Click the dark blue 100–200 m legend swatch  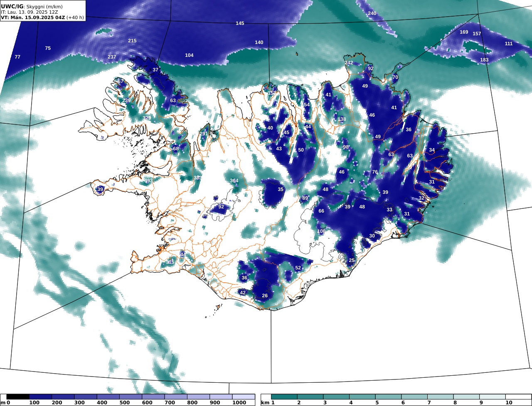[40, 397]
